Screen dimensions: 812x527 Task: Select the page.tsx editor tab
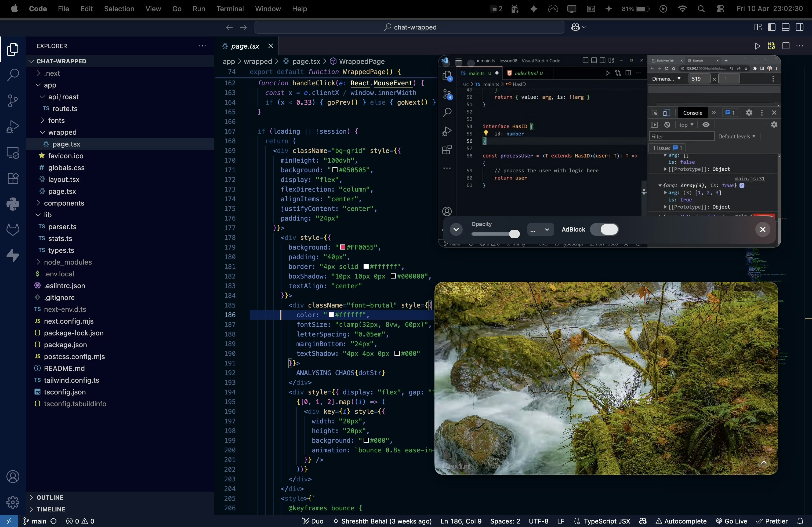[245, 46]
